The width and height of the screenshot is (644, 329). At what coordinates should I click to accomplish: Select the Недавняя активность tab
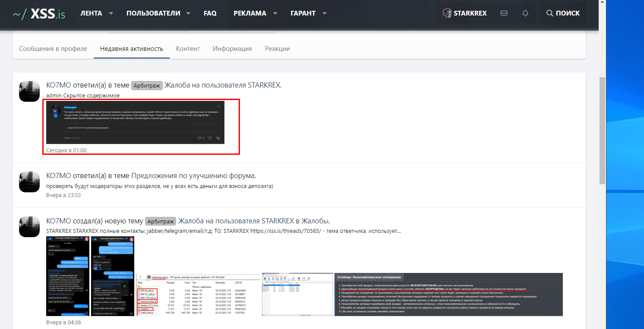coord(132,49)
